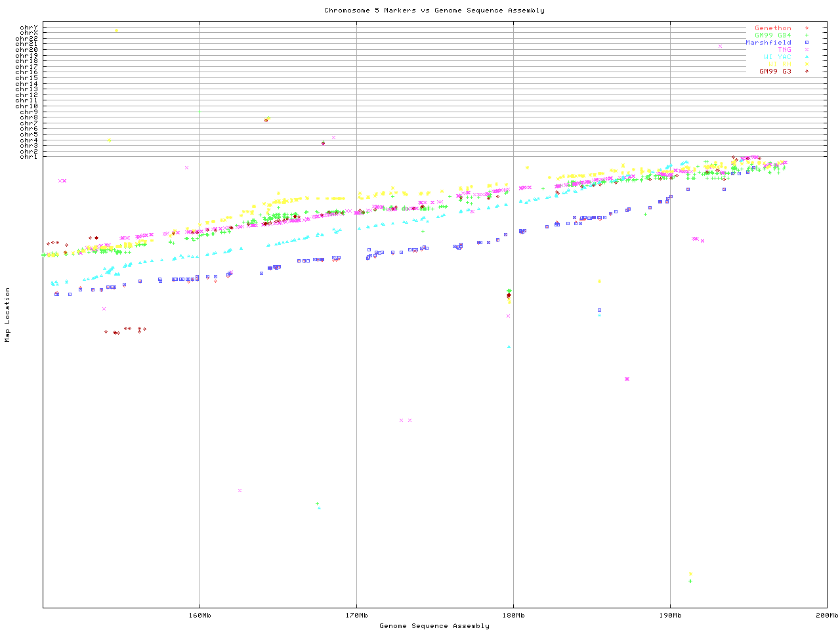This screenshot has height=630, width=840.
Task: Click the yellow WI RH star marker in legend
Action: pyautogui.click(x=807, y=64)
